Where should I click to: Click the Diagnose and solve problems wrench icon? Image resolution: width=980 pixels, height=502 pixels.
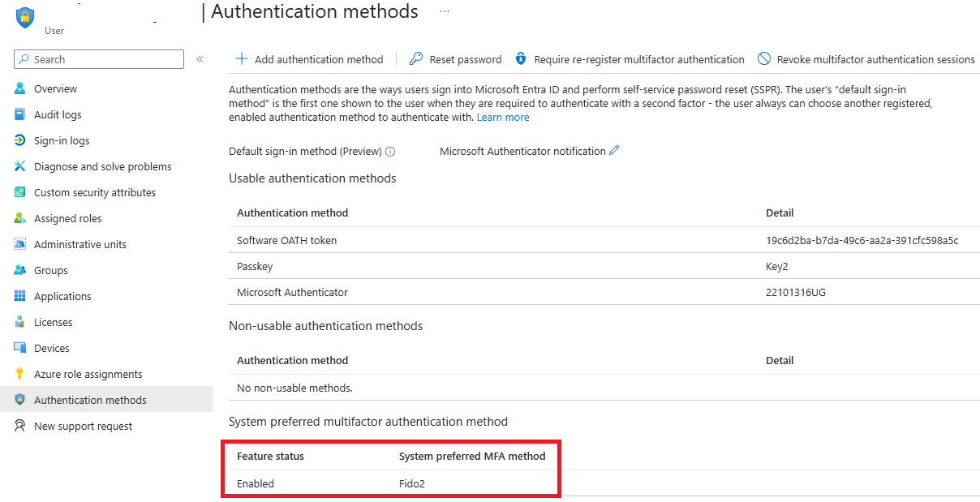(20, 166)
